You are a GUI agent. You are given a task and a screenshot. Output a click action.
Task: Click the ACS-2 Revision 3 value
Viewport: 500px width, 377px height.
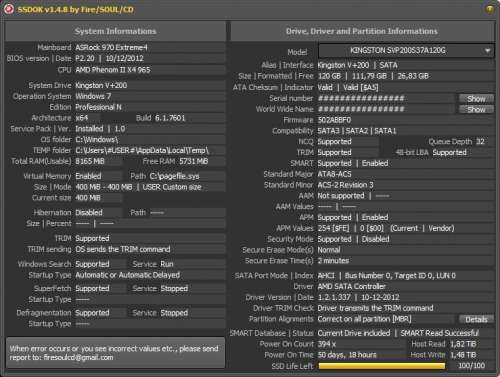coord(345,185)
